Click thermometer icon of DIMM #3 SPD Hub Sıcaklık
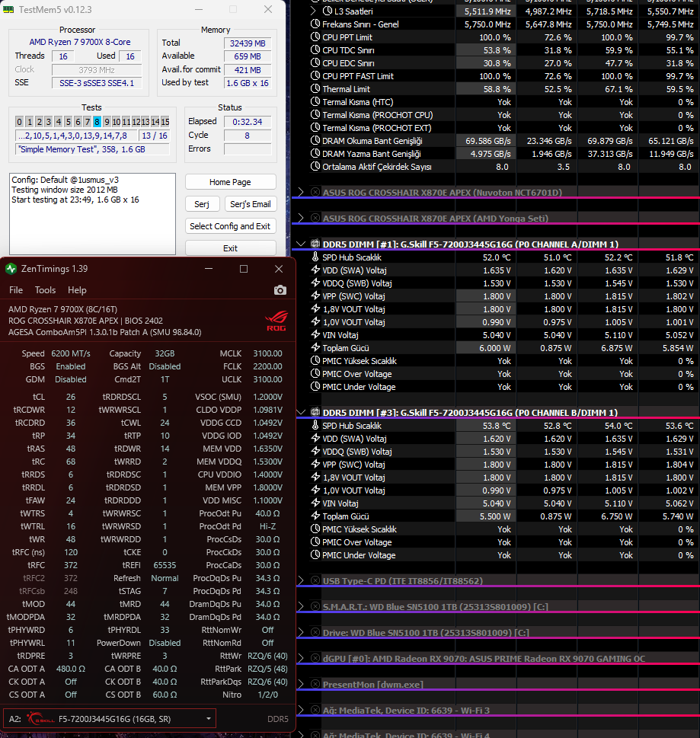 tap(315, 425)
